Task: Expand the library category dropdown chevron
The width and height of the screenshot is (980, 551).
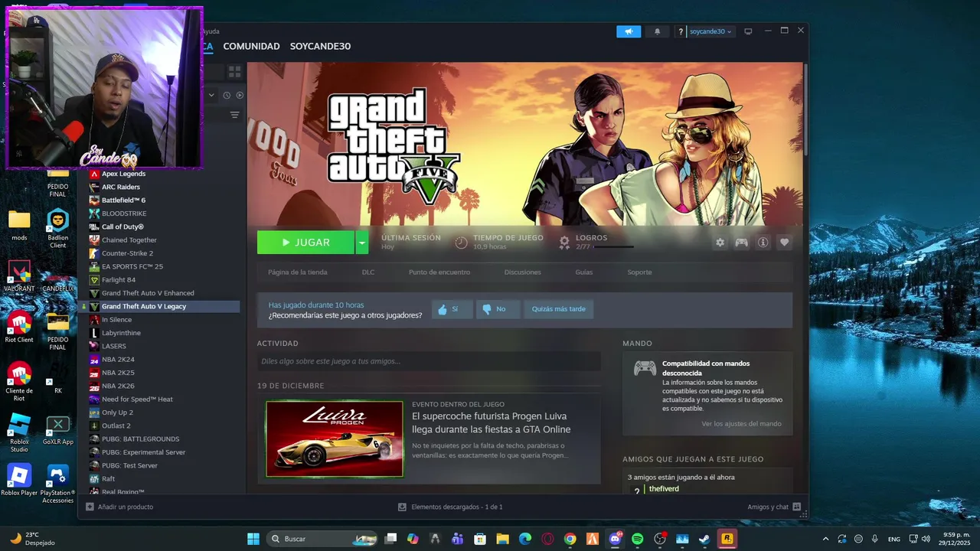Action: coord(211,95)
